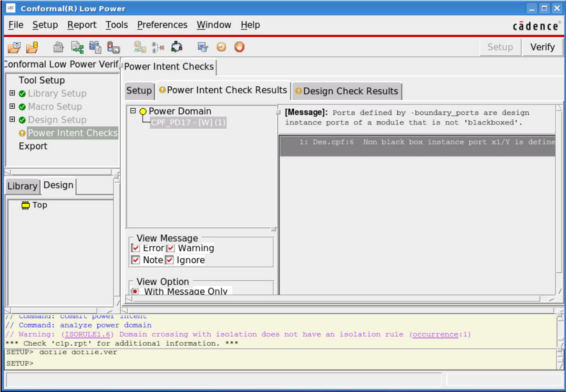Screen dimensions: 566x392
Task: Select the read library toolbar icon
Action: (x=95, y=47)
